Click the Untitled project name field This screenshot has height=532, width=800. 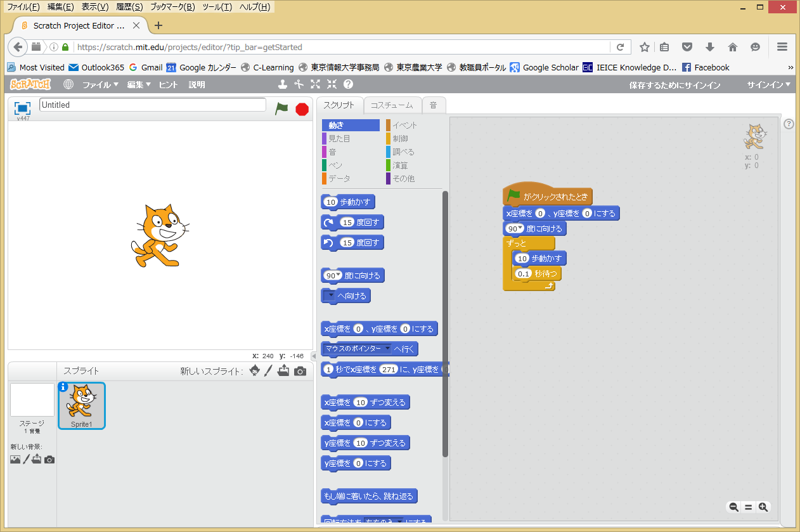click(153, 105)
